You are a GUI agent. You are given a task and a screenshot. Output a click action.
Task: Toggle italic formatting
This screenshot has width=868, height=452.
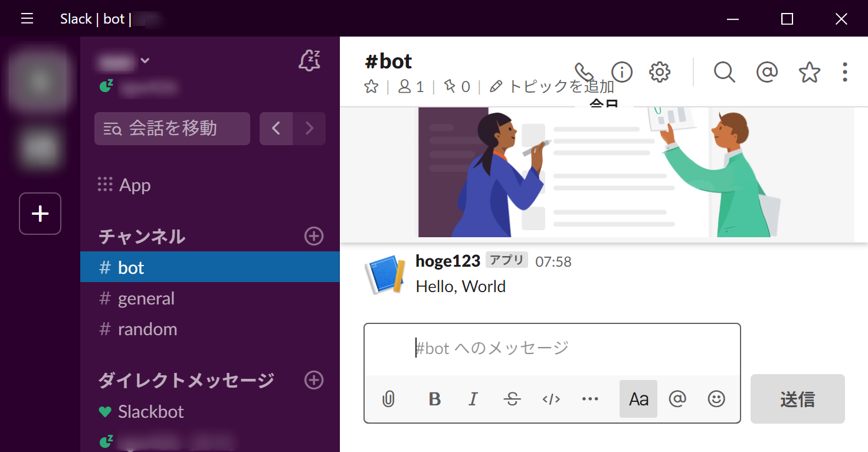[x=473, y=399]
